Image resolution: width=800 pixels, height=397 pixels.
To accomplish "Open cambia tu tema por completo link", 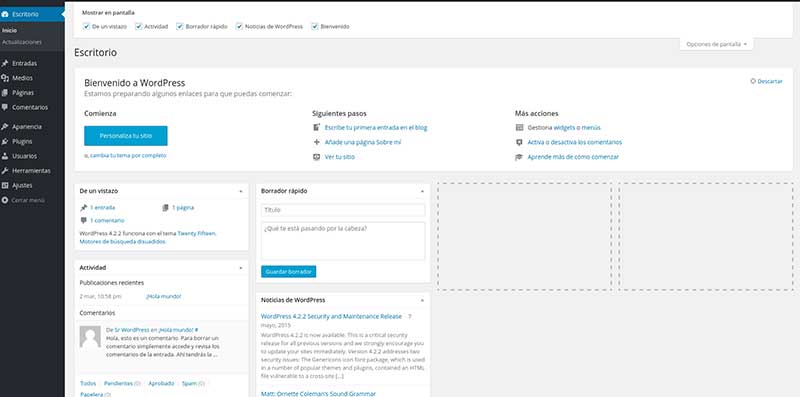I will (128, 156).
